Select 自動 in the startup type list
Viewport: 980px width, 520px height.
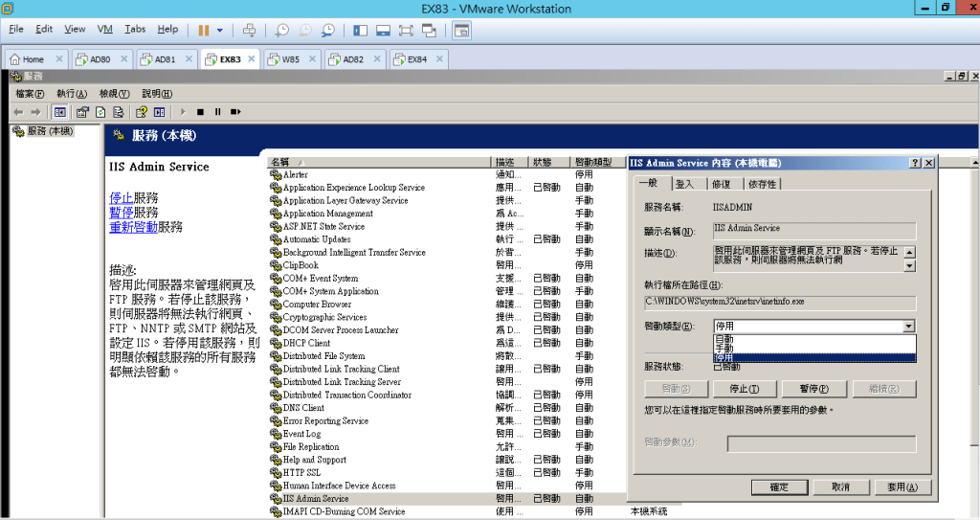point(724,339)
